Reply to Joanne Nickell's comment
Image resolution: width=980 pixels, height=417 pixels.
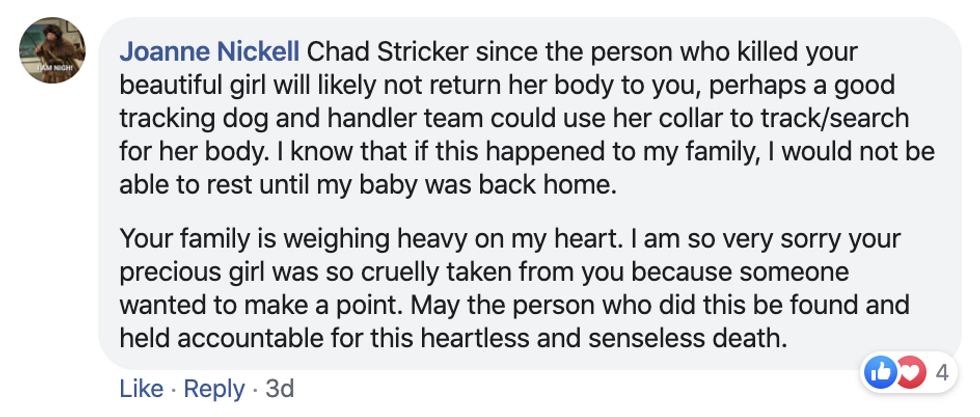point(214,389)
